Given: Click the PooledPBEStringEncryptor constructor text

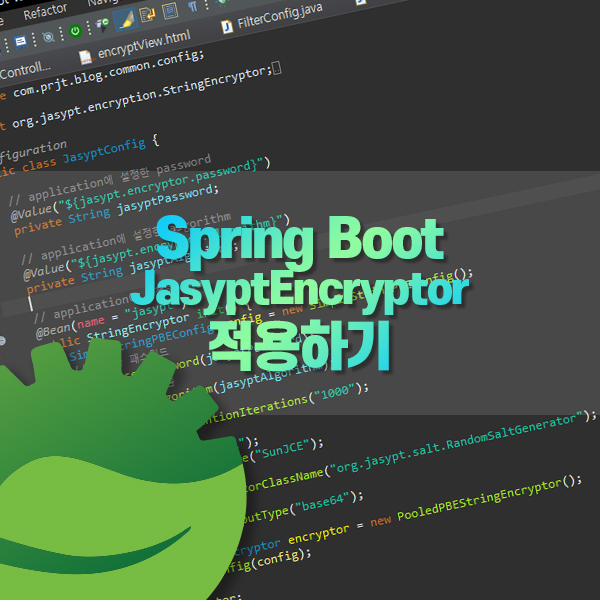Looking at the screenshot, I should 480,502.
